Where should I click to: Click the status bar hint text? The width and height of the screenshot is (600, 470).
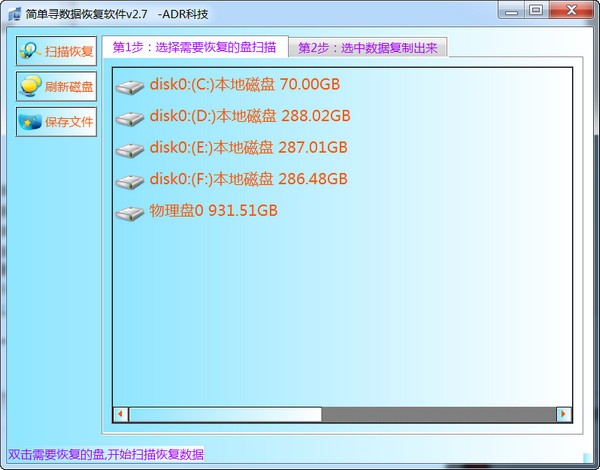click(105, 454)
